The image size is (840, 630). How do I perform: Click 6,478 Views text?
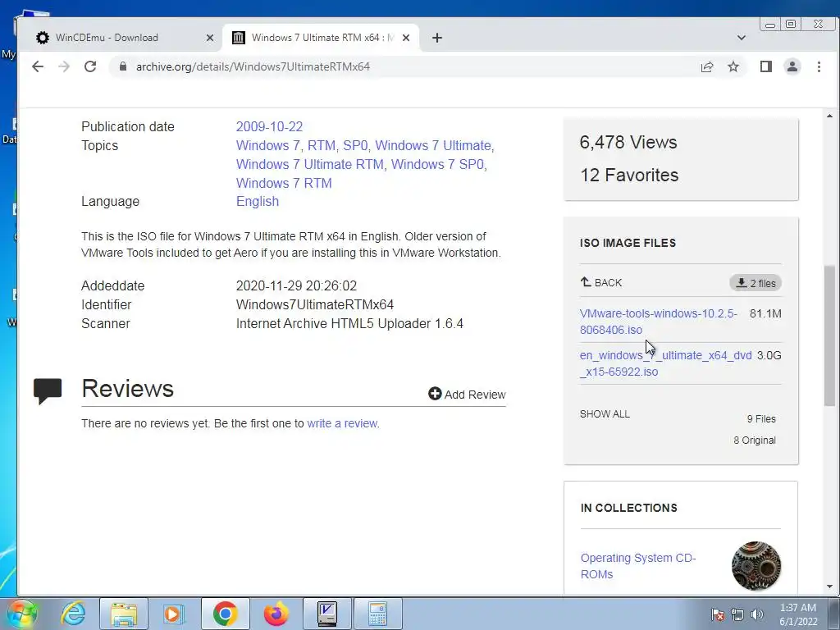[628, 142]
